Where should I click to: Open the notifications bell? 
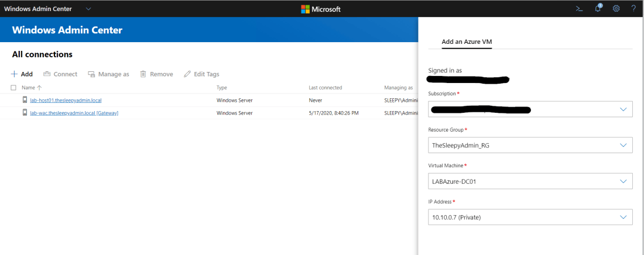pos(598,9)
